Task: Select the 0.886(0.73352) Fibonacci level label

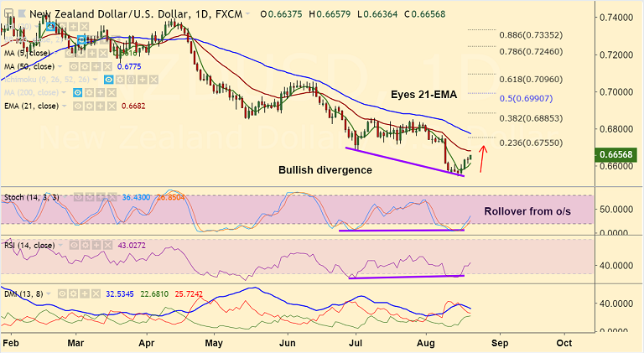Action: (x=531, y=35)
